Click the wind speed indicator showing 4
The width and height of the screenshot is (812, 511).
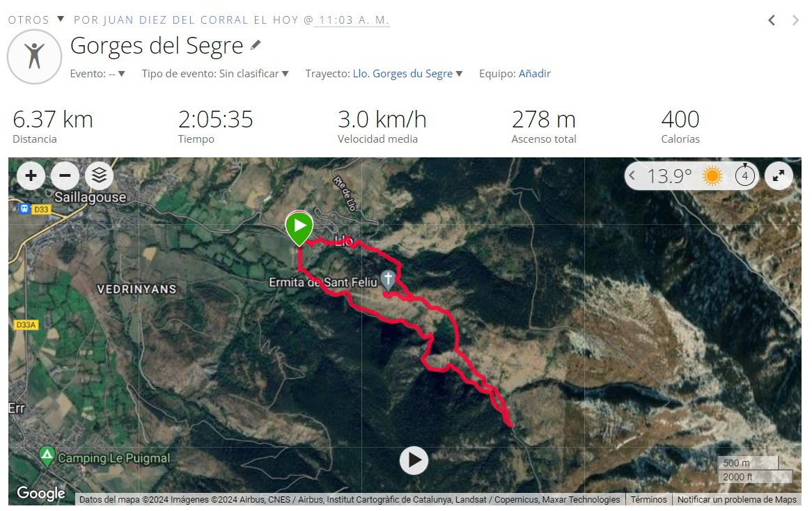[744, 175]
